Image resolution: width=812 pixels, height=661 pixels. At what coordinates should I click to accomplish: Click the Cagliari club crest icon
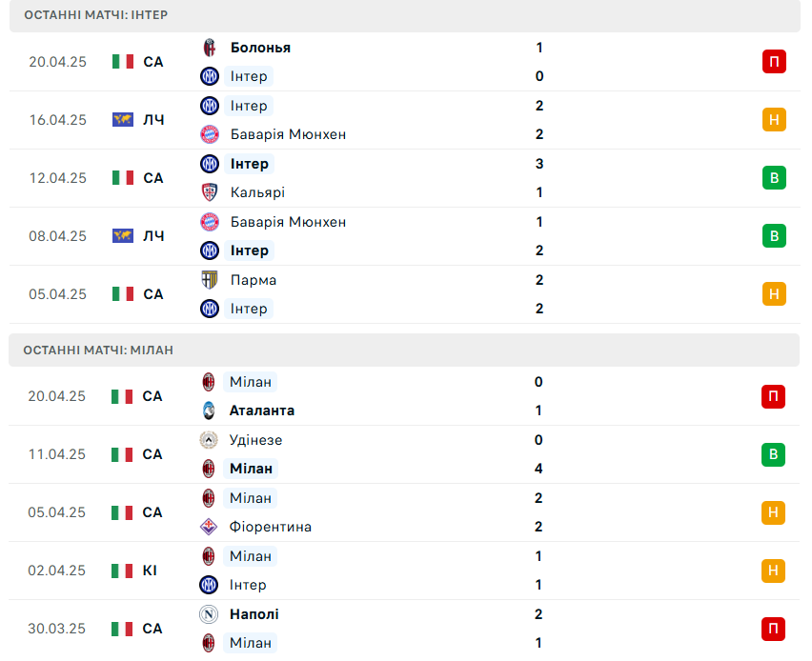coord(210,192)
